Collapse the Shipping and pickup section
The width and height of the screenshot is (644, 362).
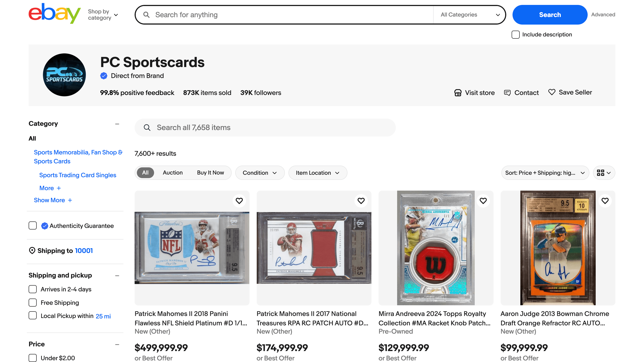coord(117,276)
